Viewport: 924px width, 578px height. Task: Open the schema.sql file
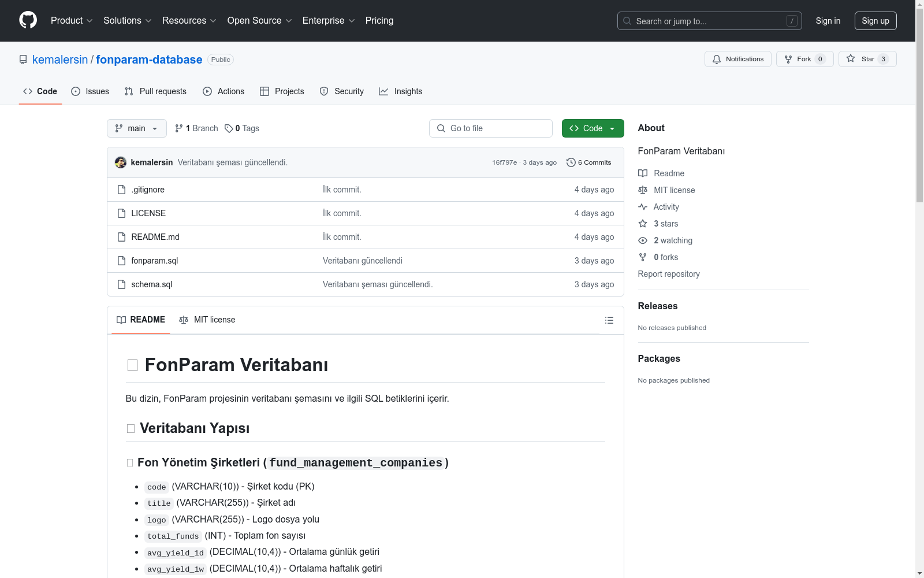[x=152, y=284]
